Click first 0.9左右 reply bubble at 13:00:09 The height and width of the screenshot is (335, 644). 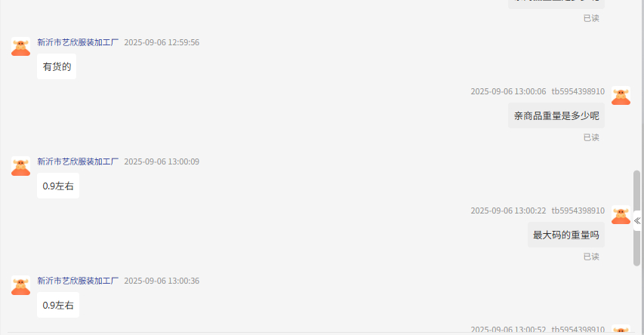pos(58,186)
